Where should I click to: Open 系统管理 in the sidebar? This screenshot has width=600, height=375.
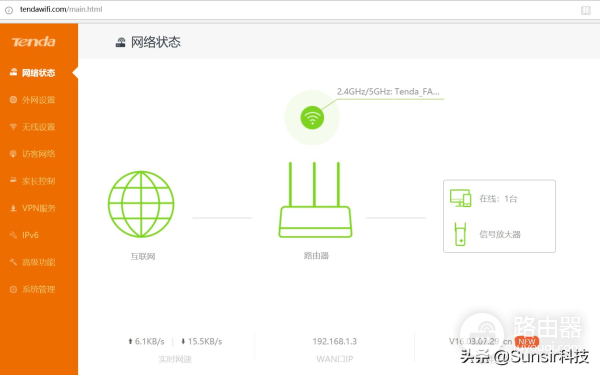[x=38, y=289]
